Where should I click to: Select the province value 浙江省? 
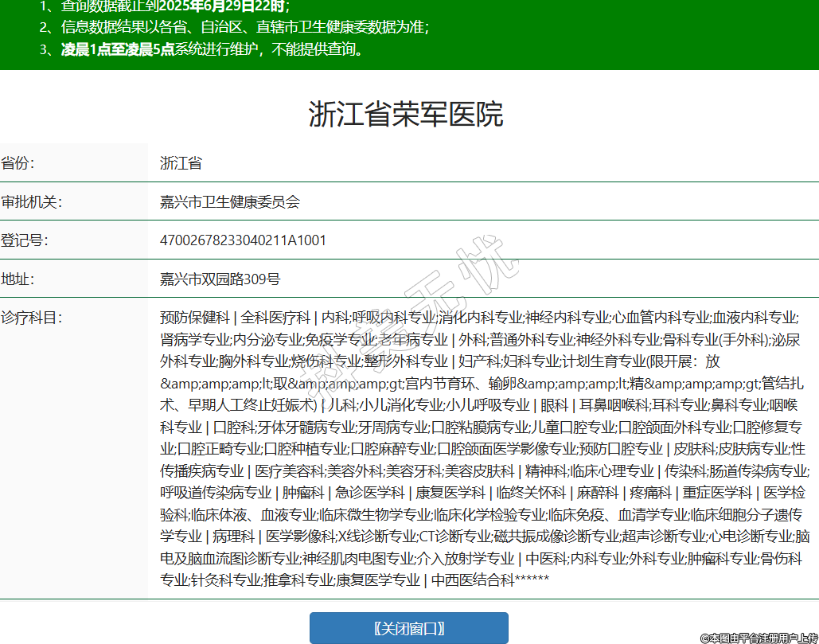[181, 163]
